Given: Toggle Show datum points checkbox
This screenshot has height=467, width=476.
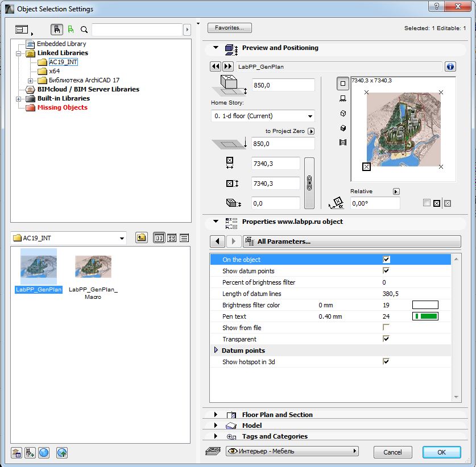Looking at the screenshot, I should [386, 270].
